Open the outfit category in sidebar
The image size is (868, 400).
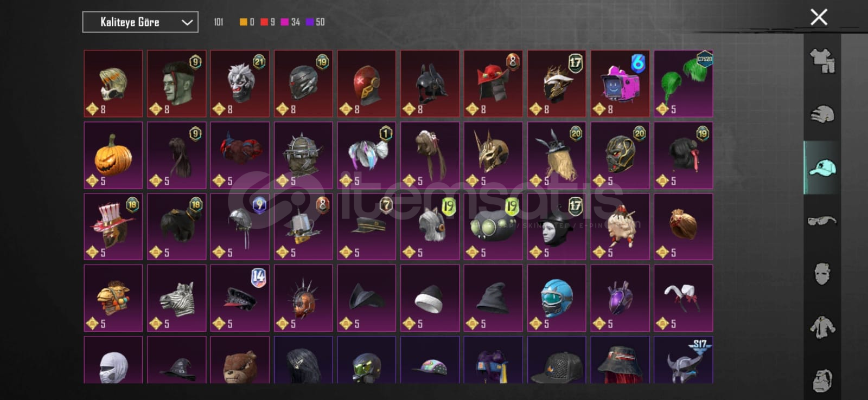[822, 61]
